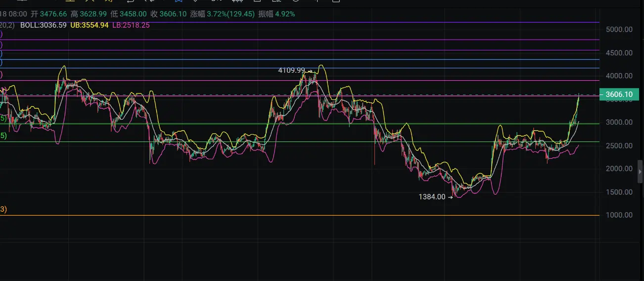The image size is (644, 281).
Task: Click the LB:2518.25 lower band label
Action: (131, 25)
